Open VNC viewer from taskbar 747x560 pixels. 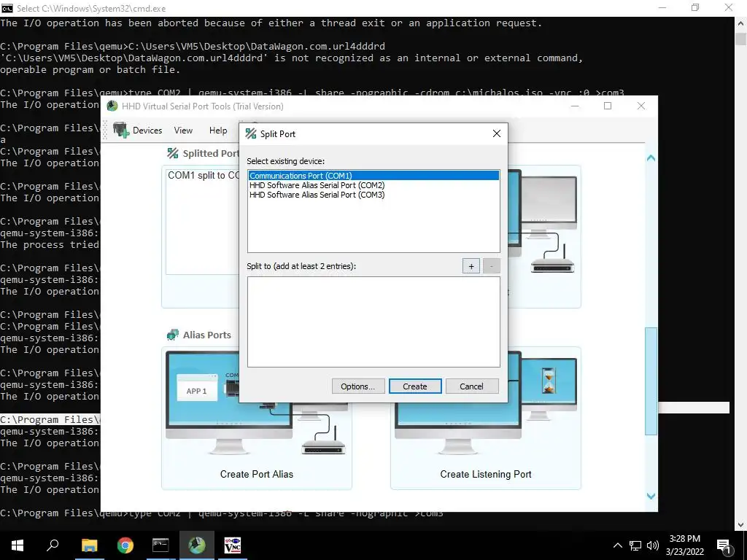point(233,545)
